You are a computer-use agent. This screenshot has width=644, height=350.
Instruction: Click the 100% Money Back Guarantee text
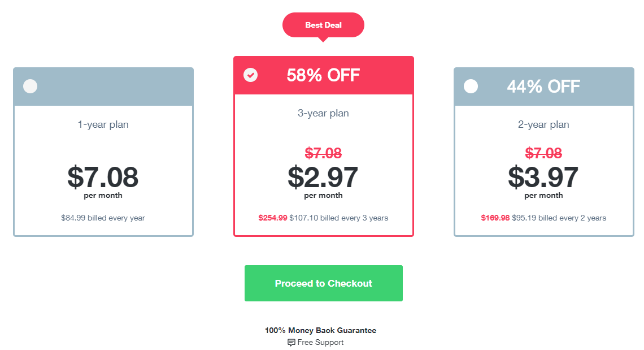320,330
